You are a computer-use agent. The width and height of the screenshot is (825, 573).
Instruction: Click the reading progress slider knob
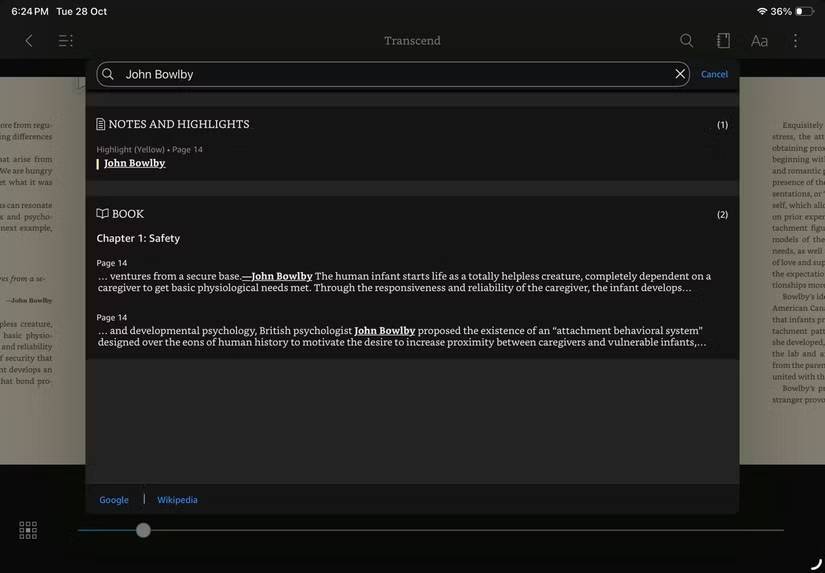click(143, 530)
